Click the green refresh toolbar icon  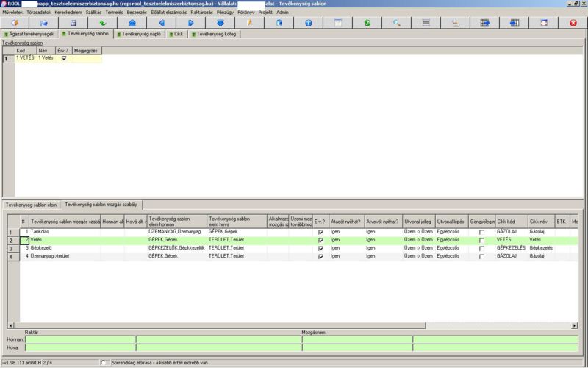(x=367, y=23)
